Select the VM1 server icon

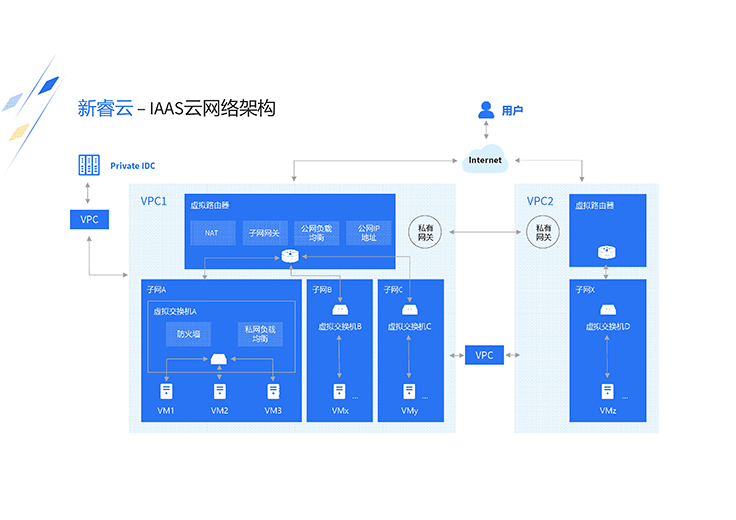[x=166, y=391]
